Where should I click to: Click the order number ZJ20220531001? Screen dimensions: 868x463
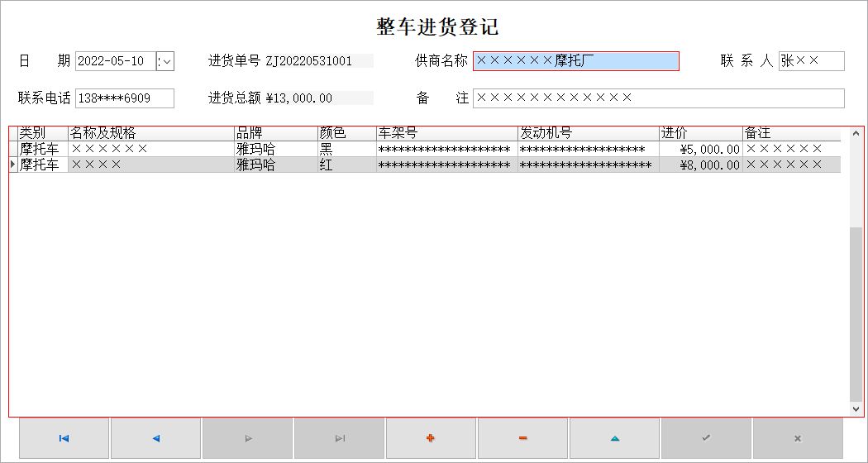[309, 61]
